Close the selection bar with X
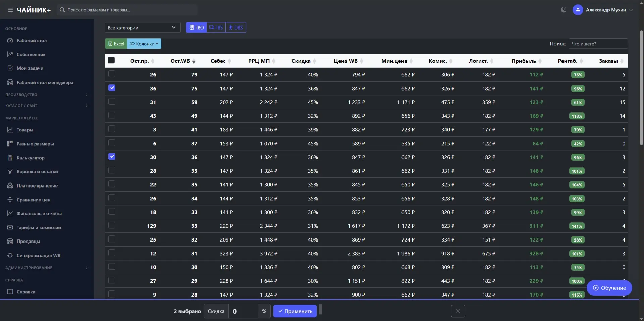Screen dimensions: 644x321 [458, 311]
